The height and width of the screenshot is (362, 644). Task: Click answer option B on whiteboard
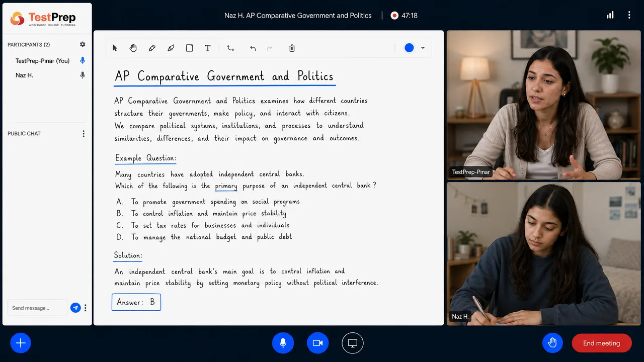click(201, 213)
